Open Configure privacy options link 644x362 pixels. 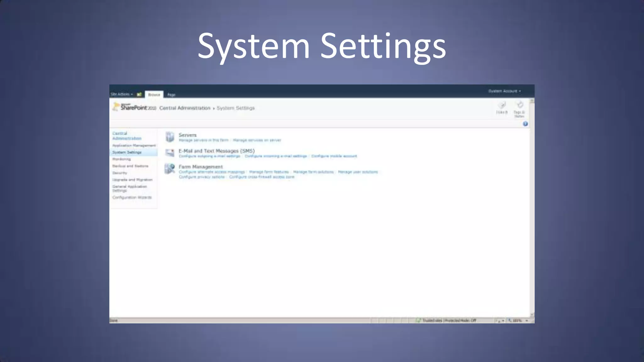pyautogui.click(x=202, y=177)
